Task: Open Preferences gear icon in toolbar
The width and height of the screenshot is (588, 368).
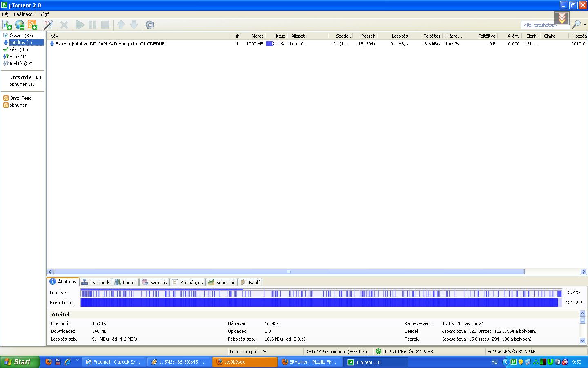Action: [150, 25]
